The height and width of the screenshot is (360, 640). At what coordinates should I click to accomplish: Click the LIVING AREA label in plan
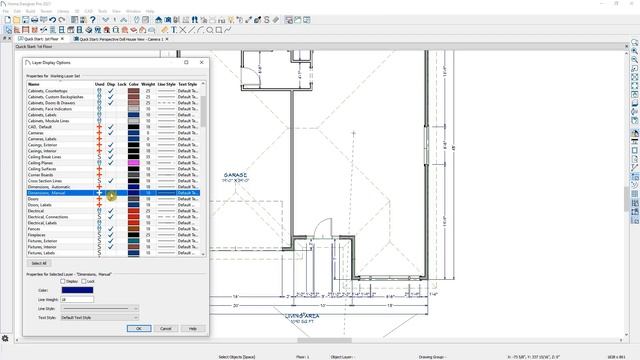[x=302, y=316]
